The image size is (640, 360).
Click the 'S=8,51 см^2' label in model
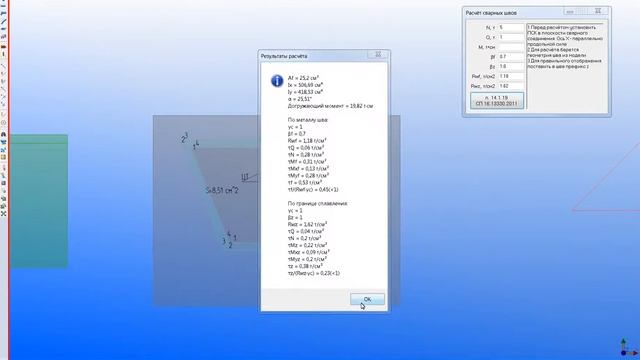[222, 190]
